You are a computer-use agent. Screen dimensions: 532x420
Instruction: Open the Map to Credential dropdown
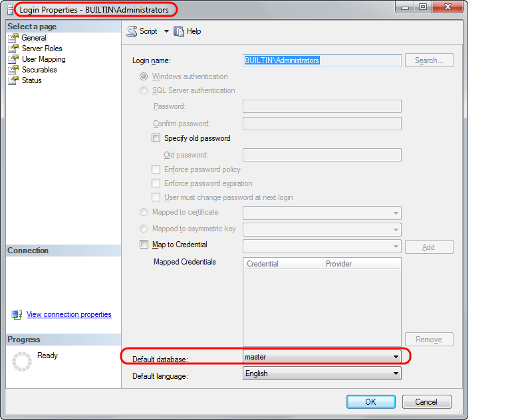coord(322,247)
